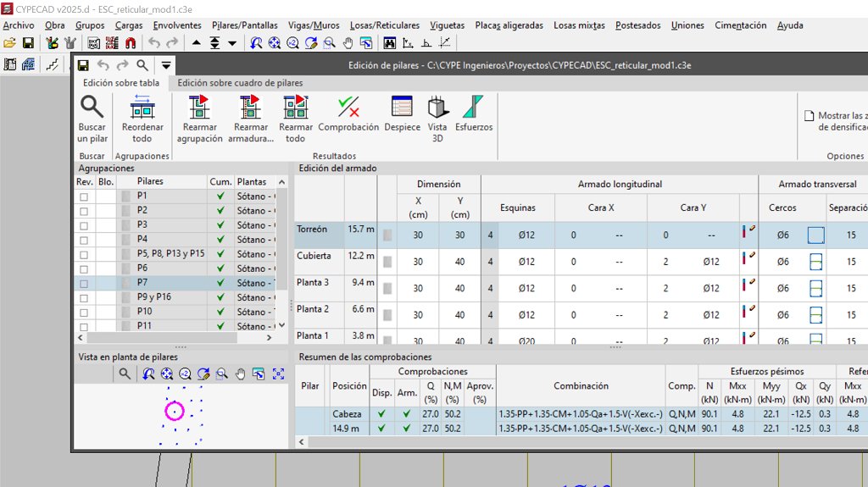Click search magnifier in pillar plan view toolbar
This screenshot has width=868, height=487.
(125, 374)
